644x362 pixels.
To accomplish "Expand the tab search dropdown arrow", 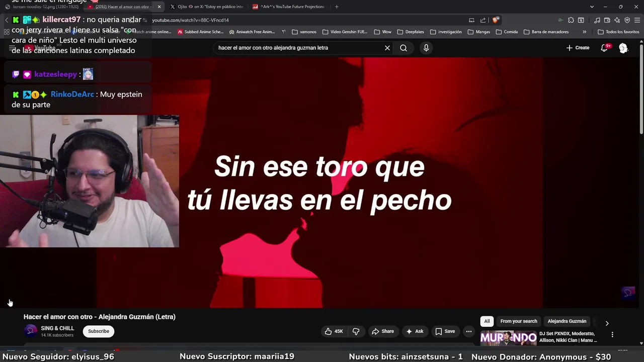I will coord(592,7).
